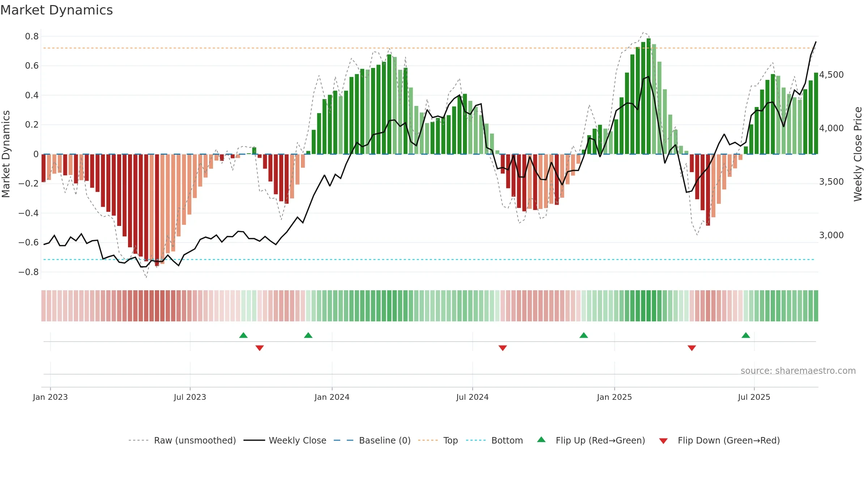Click the Top legend entry

(438, 440)
